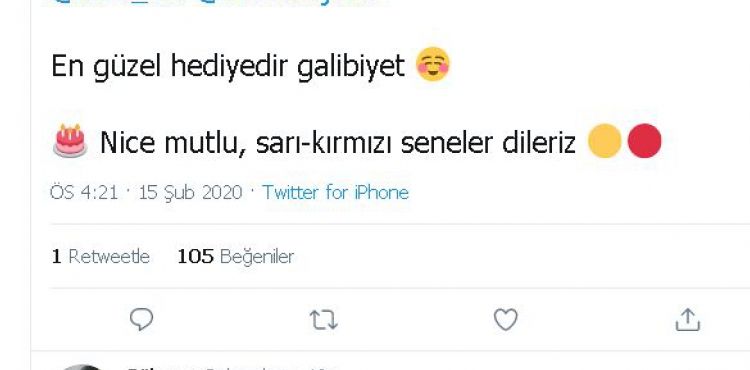Screen dimensions: 750x370
Task: Click the retweet arrows icon
Action: [x=324, y=320]
